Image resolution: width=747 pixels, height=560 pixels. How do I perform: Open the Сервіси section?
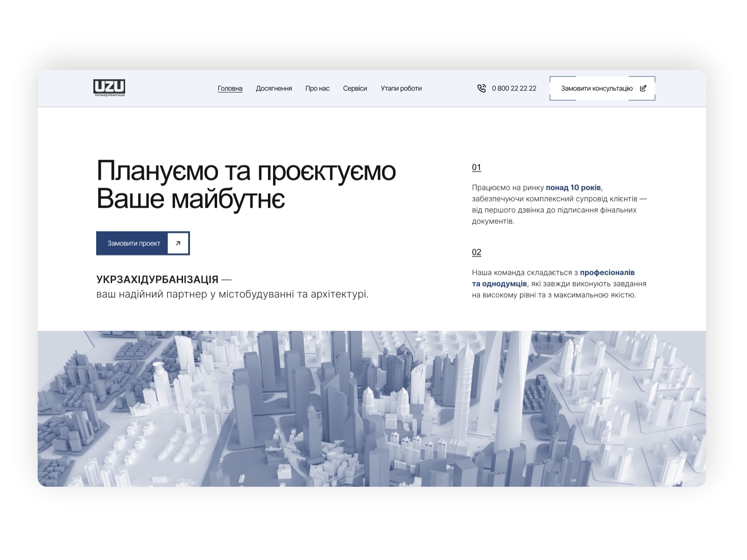point(356,88)
